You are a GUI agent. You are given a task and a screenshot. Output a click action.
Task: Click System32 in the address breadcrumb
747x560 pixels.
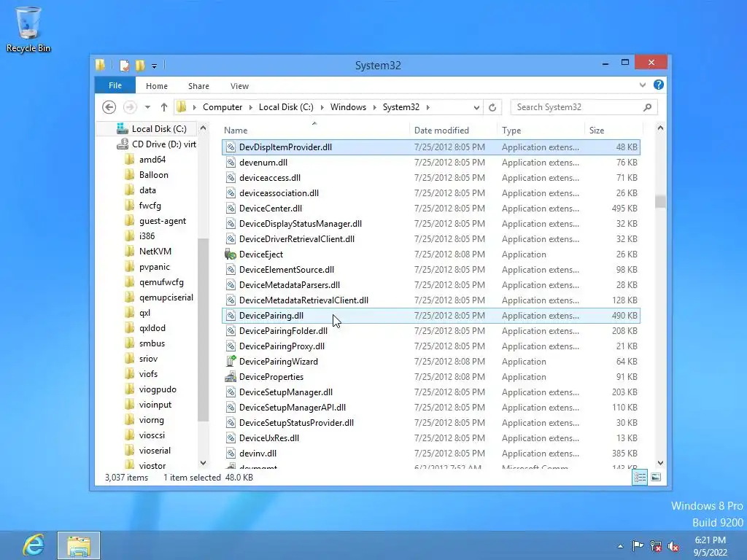(401, 107)
